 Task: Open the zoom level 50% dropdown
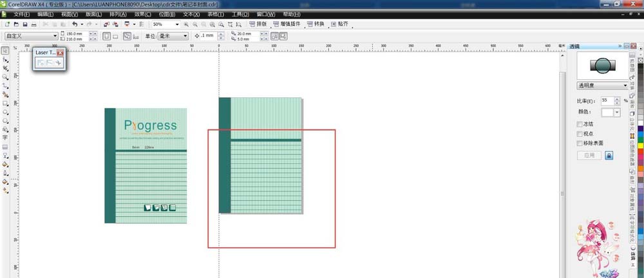click(x=177, y=24)
